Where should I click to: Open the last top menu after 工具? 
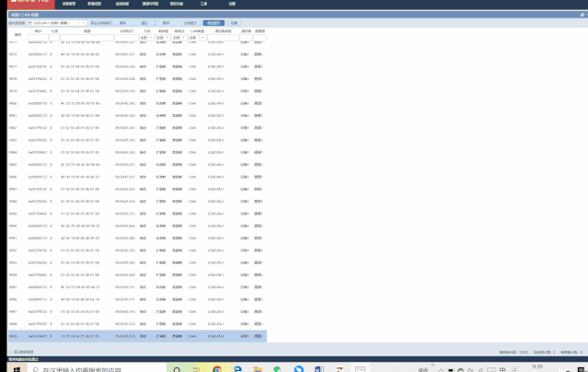point(232,4)
